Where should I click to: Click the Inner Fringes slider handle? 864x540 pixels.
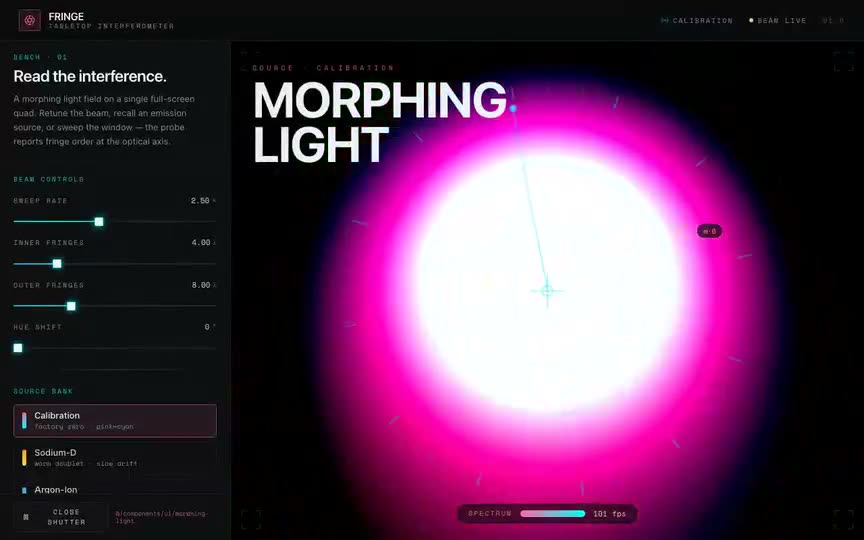pyautogui.click(x=57, y=264)
